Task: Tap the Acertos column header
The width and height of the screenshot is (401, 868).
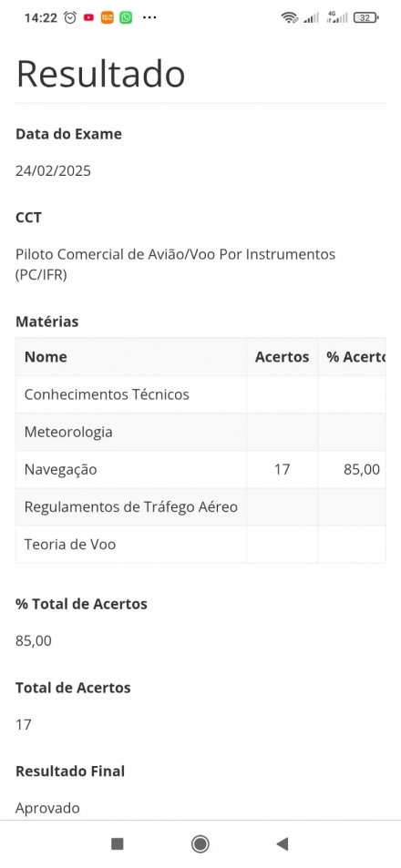Action: (x=282, y=357)
